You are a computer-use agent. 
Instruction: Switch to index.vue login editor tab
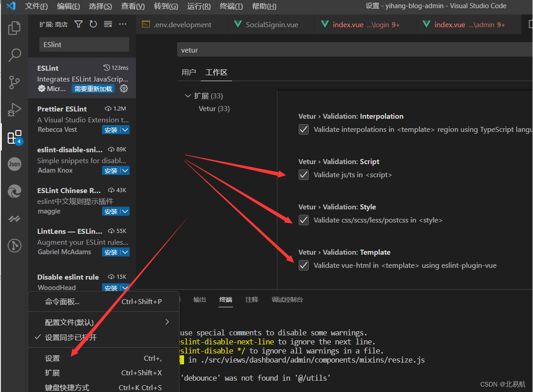[x=365, y=24]
